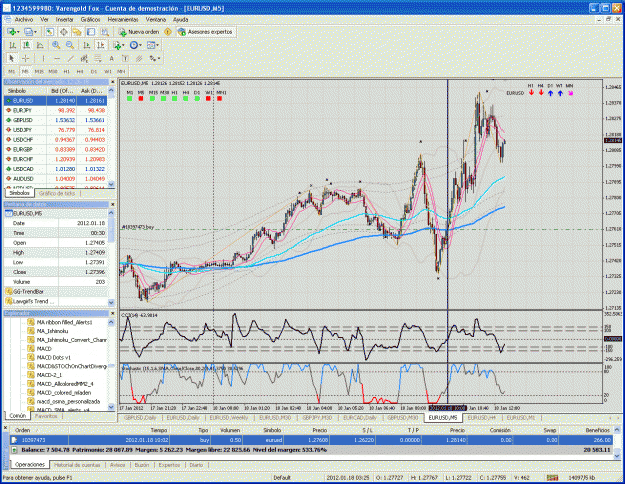Close the Navigator panel
Image resolution: width=625 pixels, height=484 pixels.
pyautogui.click(x=112, y=313)
